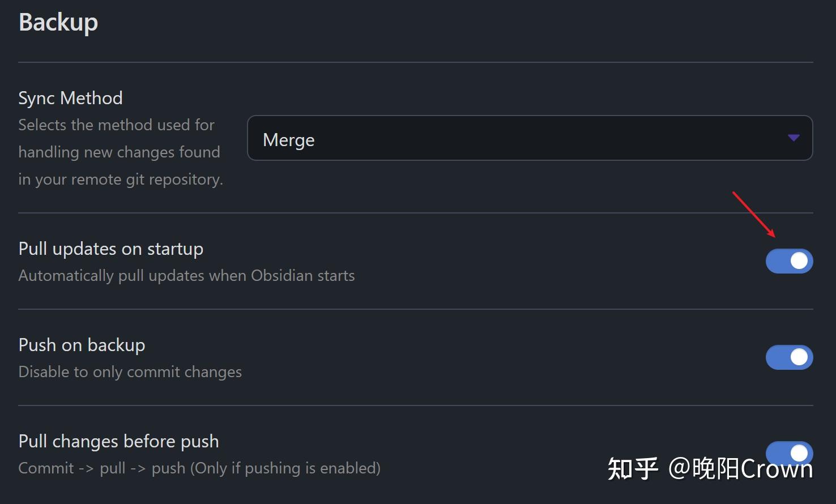The image size is (836, 504).
Task: Click the Pull updates on startup setting title
Action: [111, 248]
